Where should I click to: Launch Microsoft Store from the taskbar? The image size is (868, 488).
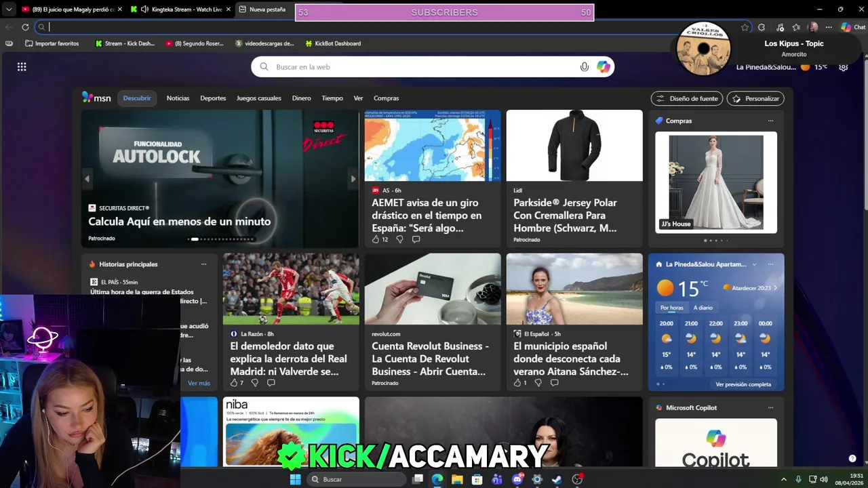[x=477, y=479]
